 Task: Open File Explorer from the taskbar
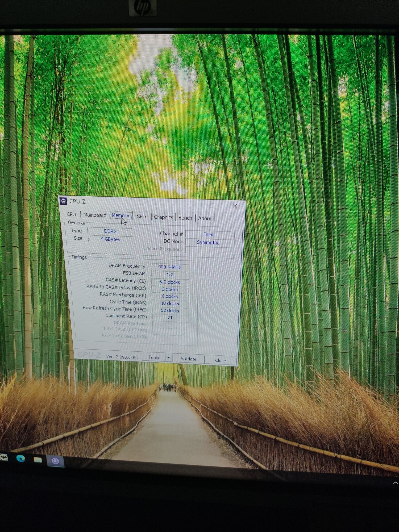tap(38, 459)
